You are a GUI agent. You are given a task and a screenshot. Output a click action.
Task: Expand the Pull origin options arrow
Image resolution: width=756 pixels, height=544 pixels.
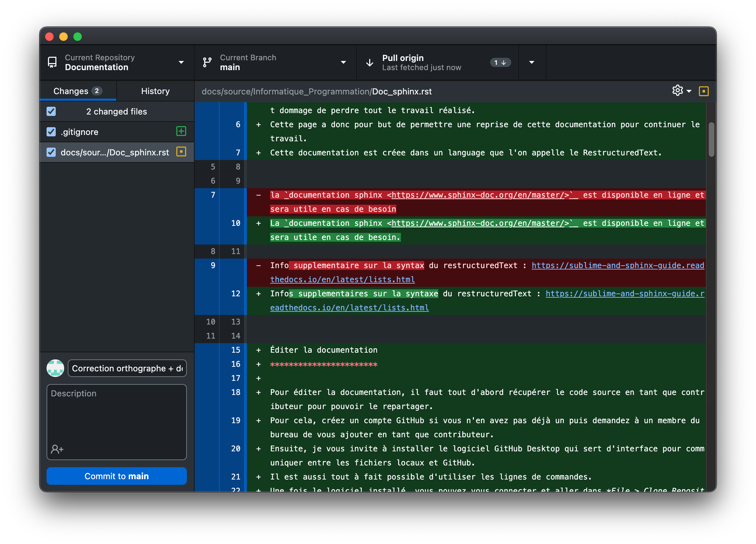point(532,62)
